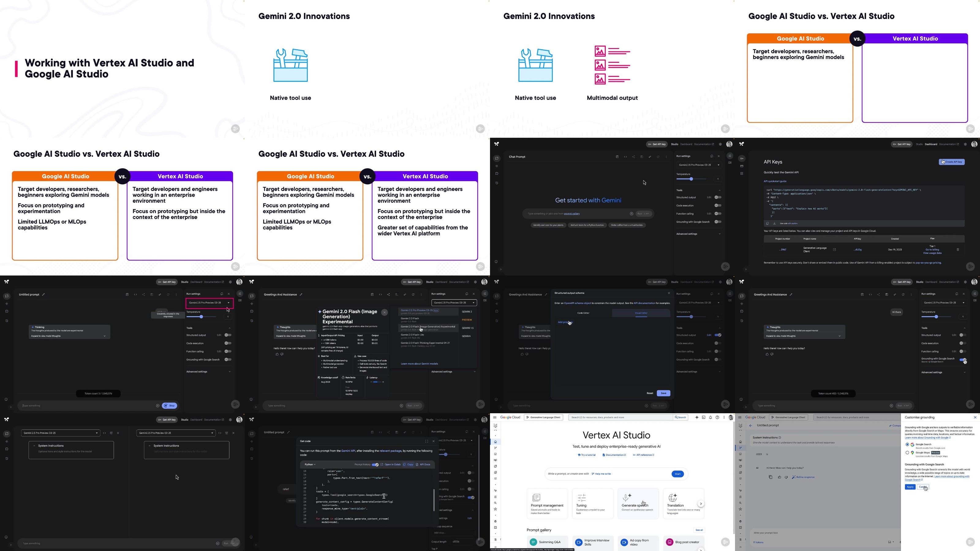The height and width of the screenshot is (551, 980).
Task: Click the share icon in the Chat Prompt toolbar
Action: 633,157
